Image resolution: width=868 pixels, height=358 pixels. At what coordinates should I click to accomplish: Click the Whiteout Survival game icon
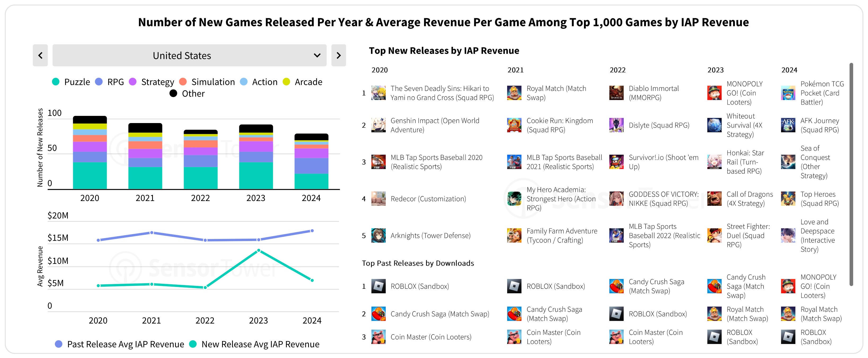click(714, 125)
